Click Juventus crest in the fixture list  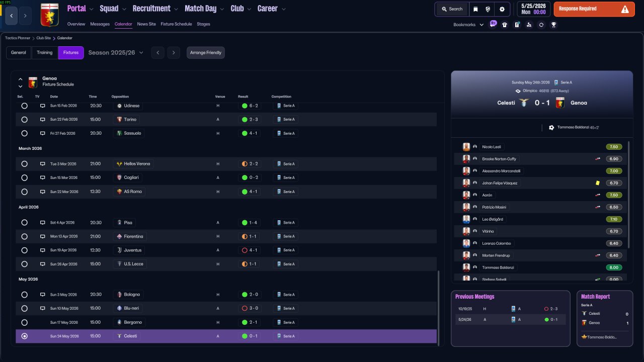[x=119, y=250]
